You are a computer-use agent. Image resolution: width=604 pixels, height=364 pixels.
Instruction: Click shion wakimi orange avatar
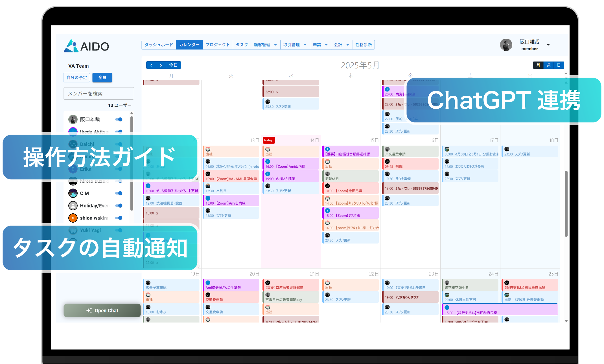pos(73,218)
